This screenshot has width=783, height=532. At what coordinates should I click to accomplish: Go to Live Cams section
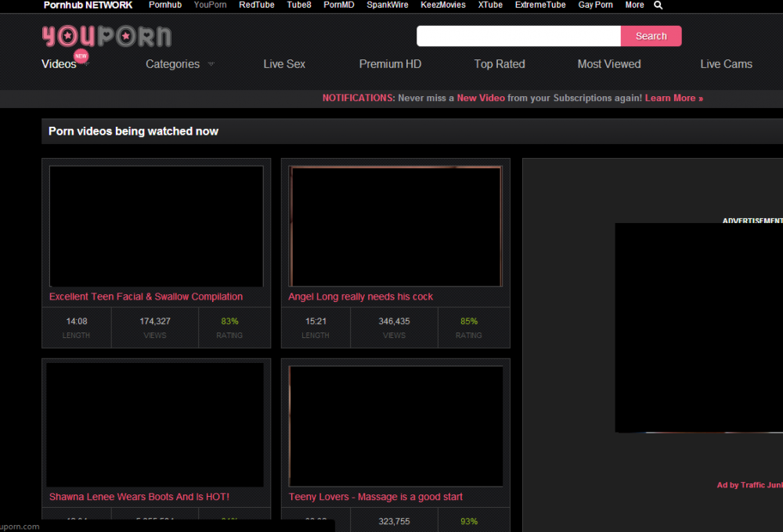tap(726, 64)
